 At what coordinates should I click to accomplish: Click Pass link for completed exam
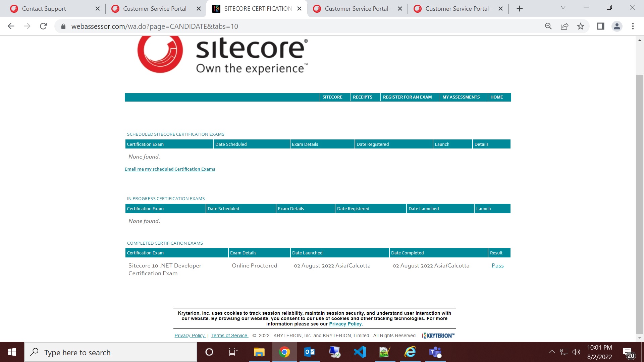[498, 265]
